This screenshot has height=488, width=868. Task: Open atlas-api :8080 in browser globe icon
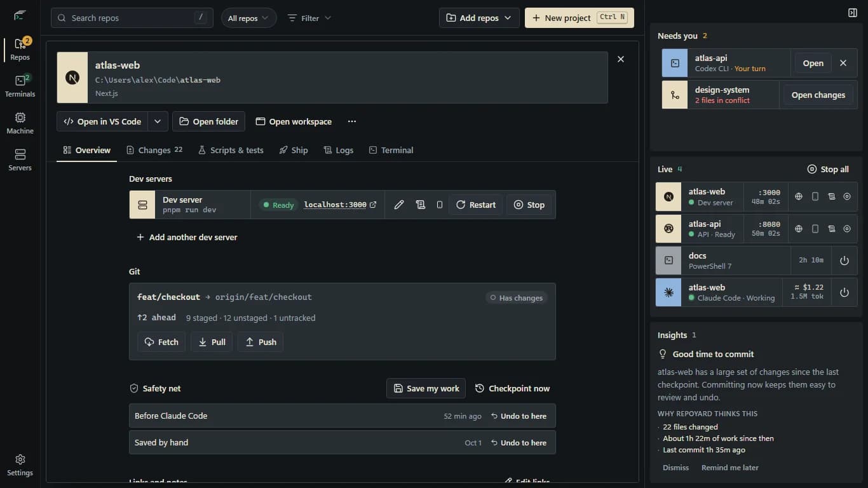[x=799, y=229]
